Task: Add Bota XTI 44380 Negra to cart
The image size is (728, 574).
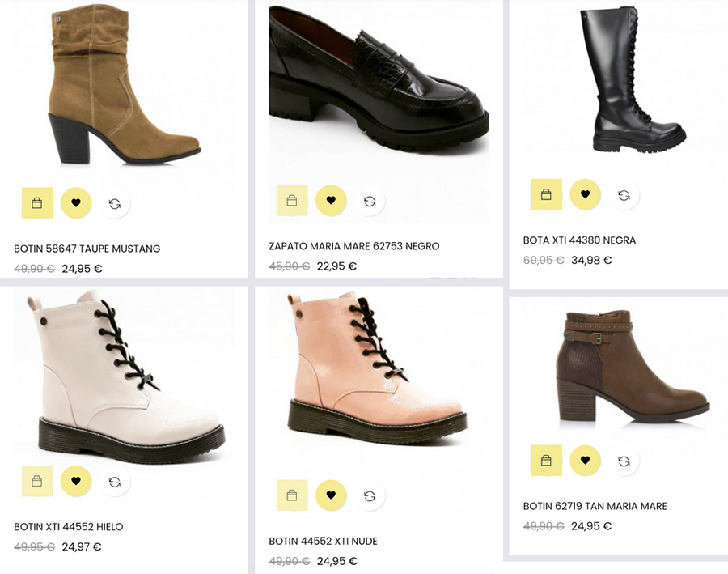Action: coord(546,194)
